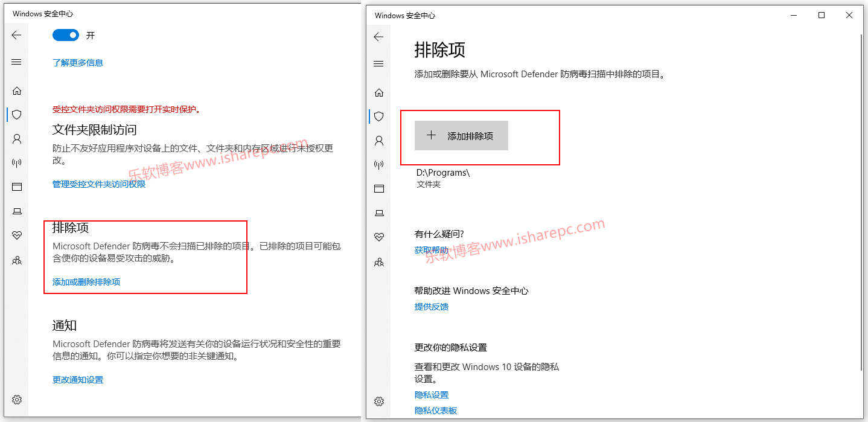This screenshot has width=868, height=422.
Task: Minimize the right Windows 安全中心 window
Action: tap(794, 15)
